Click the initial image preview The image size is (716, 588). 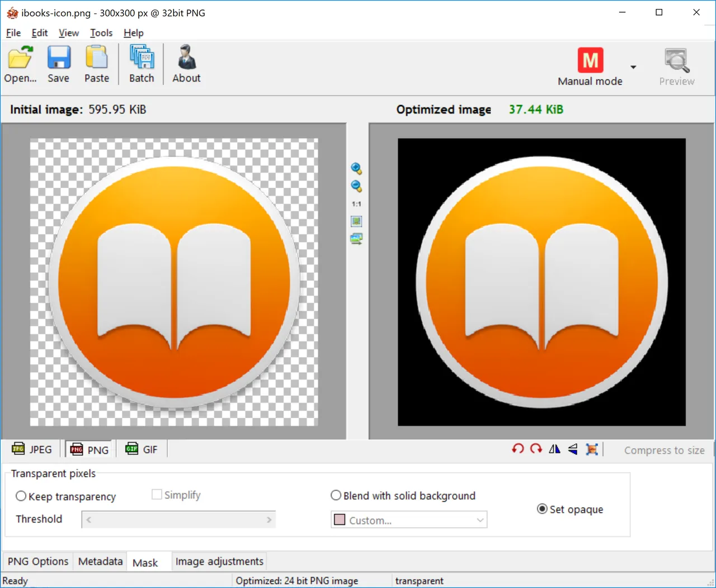pyautogui.click(x=174, y=282)
